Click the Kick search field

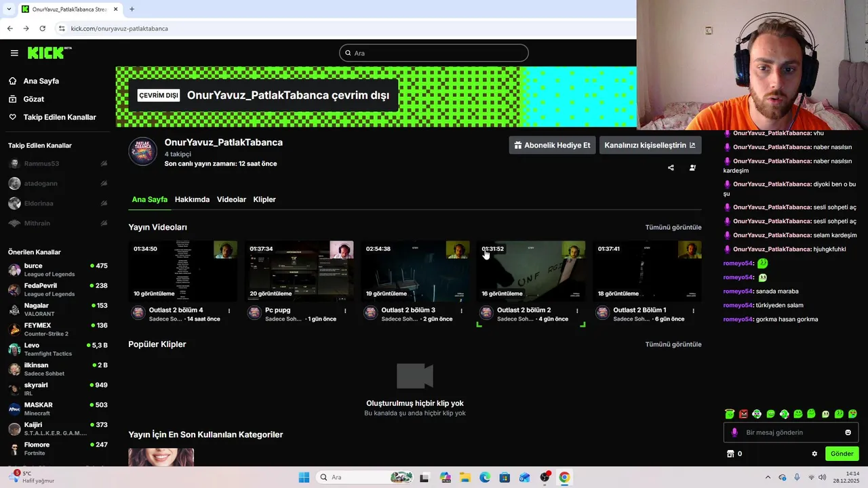point(434,53)
